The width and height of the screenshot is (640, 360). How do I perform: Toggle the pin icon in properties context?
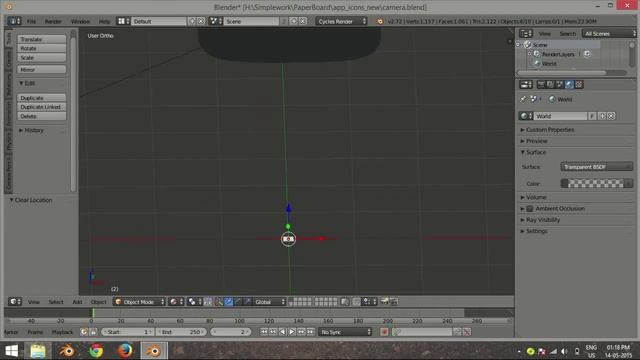(x=523, y=99)
